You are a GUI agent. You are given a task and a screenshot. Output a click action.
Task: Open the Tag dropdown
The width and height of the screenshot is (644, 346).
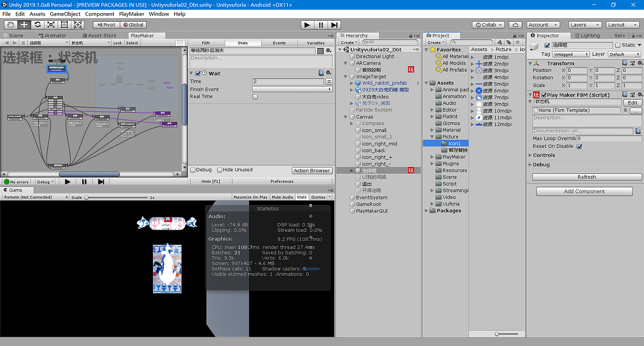point(571,54)
